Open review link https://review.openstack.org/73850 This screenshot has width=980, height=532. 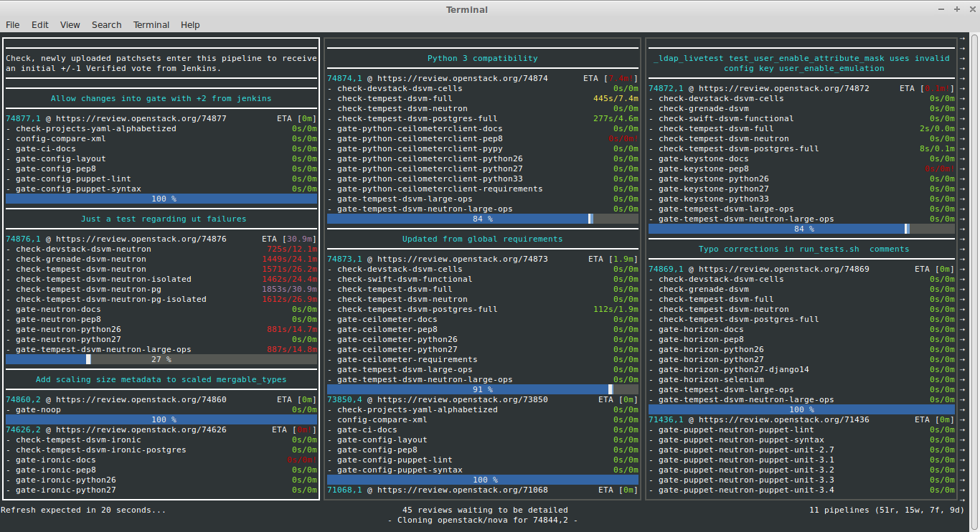(463, 399)
